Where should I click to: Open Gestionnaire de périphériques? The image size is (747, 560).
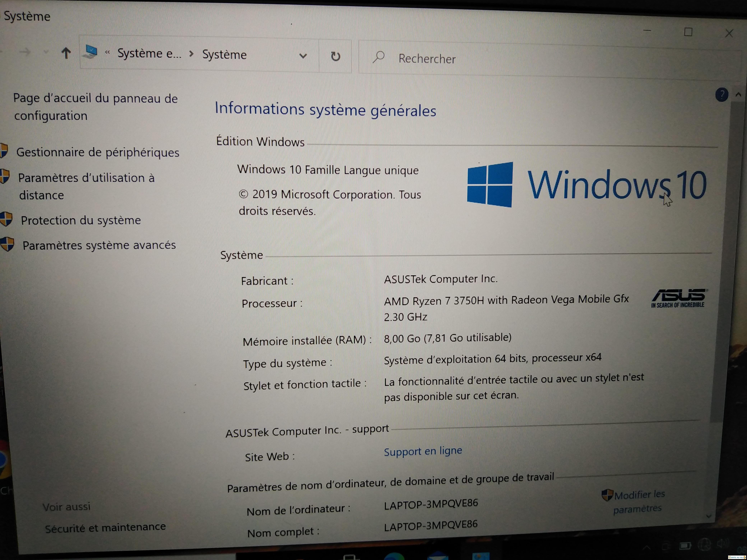point(98,152)
